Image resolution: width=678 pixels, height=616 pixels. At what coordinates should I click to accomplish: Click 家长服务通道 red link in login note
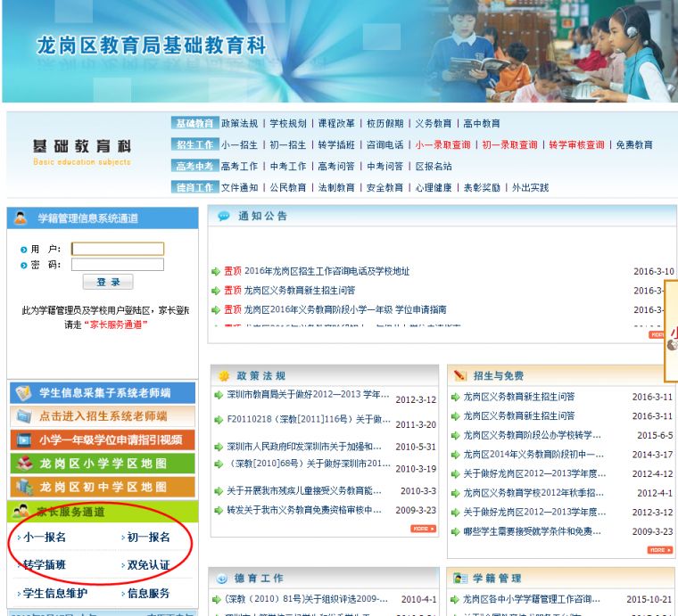(x=115, y=324)
